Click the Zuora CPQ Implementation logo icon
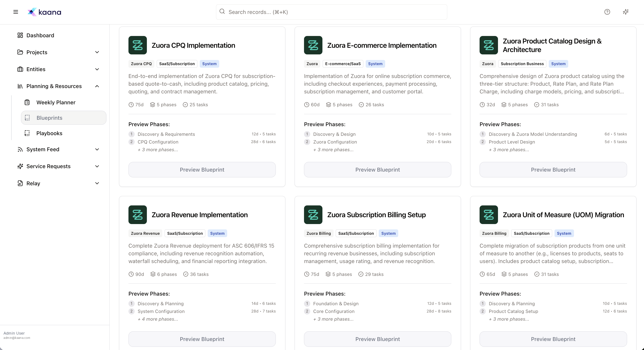 (137, 45)
